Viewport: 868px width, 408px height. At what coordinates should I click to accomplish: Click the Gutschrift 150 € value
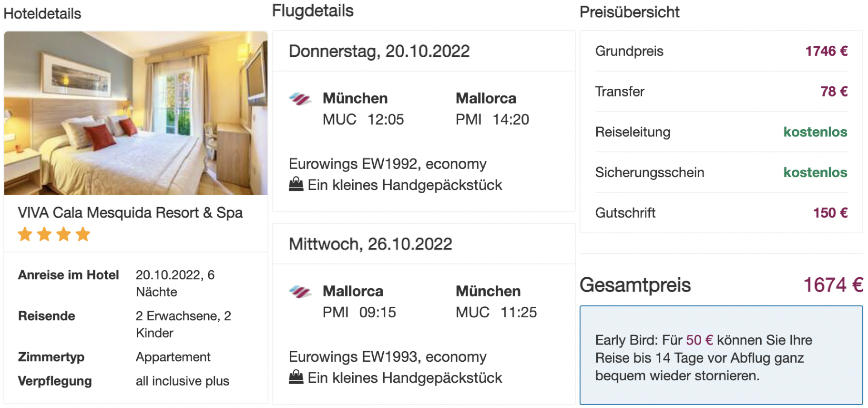click(830, 213)
